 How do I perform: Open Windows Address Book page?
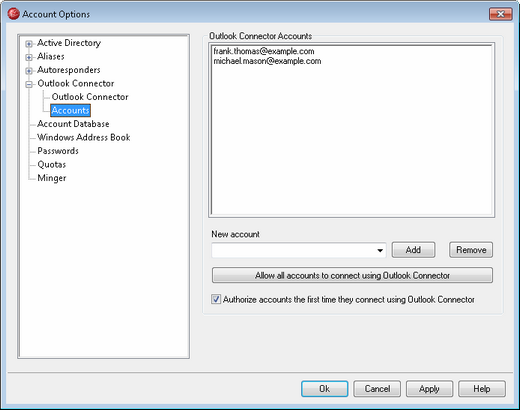click(84, 137)
